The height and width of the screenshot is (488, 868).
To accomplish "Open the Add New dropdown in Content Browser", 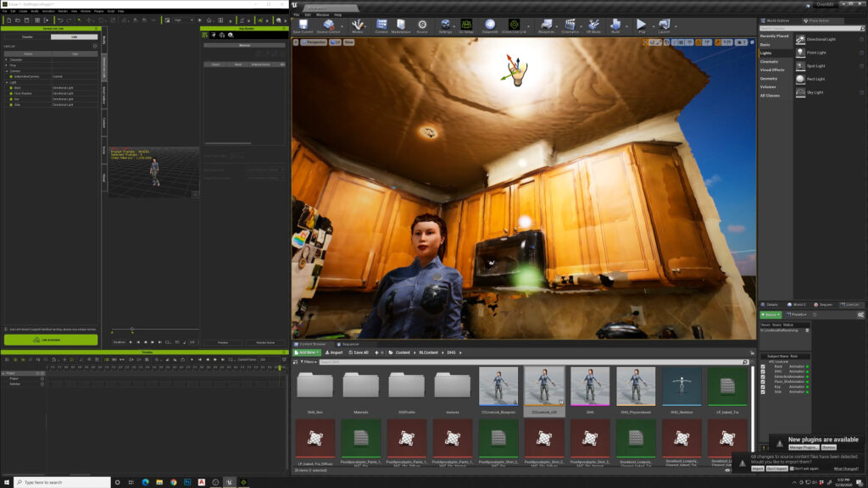I will [307, 352].
